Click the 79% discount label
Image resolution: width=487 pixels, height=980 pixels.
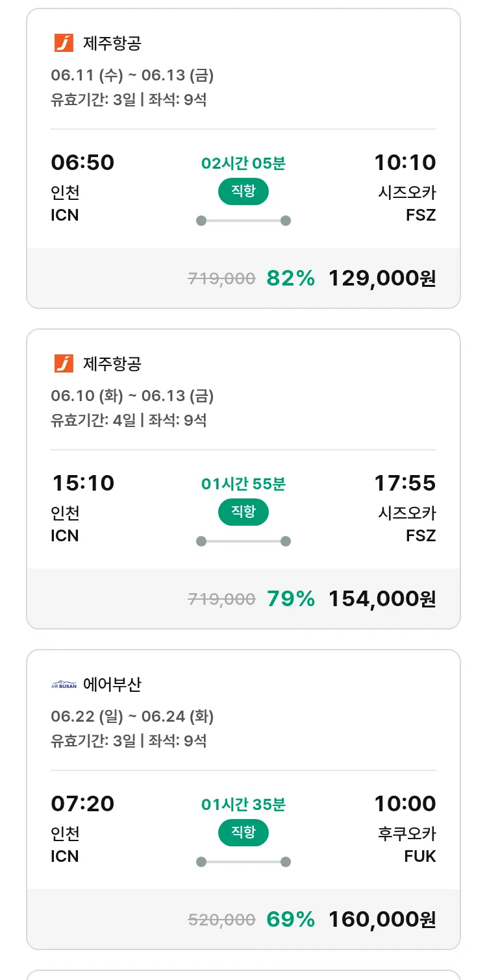(290, 599)
